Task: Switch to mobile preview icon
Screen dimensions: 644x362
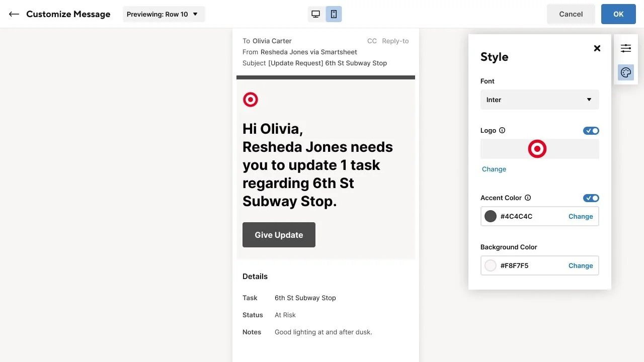Action: point(334,14)
